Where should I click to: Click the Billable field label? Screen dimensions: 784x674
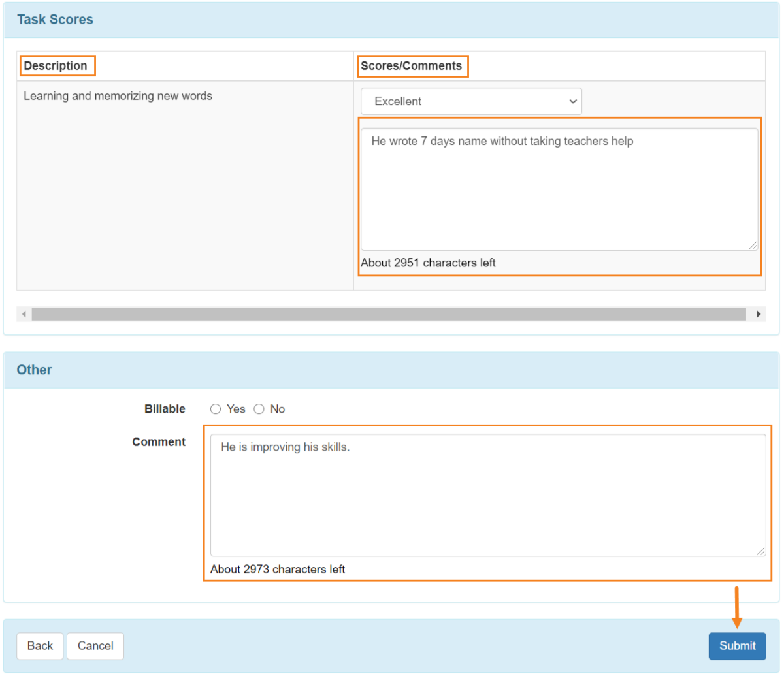tap(165, 409)
